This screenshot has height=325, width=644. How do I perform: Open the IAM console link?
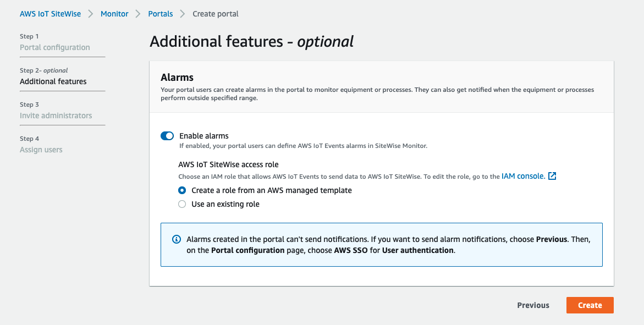coord(523,177)
